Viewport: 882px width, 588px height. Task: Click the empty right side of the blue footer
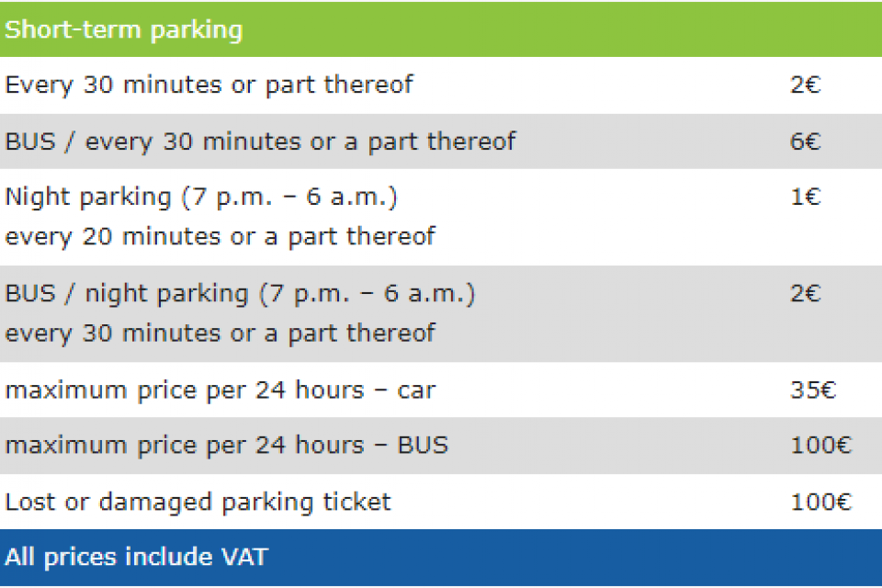[643, 557]
